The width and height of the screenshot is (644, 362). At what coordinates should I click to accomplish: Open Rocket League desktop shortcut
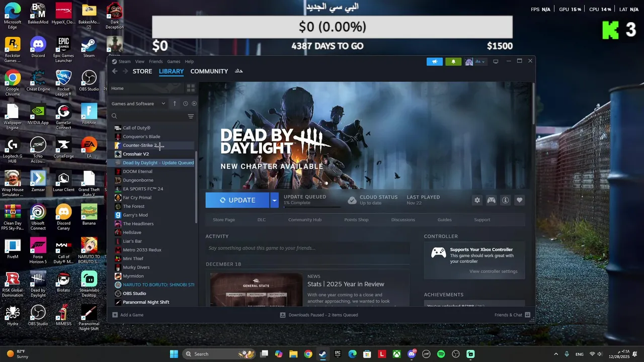pyautogui.click(x=63, y=83)
